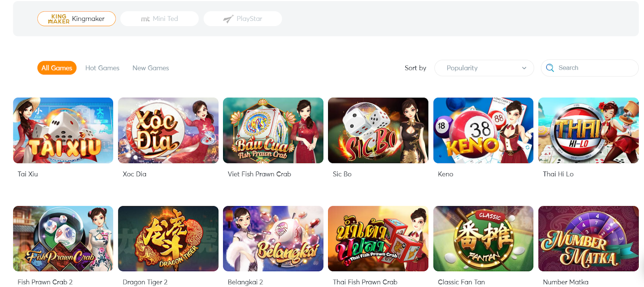The height and width of the screenshot is (287, 644).
Task: Click the dropdown chevron arrow in Sort by
Action: pos(524,68)
